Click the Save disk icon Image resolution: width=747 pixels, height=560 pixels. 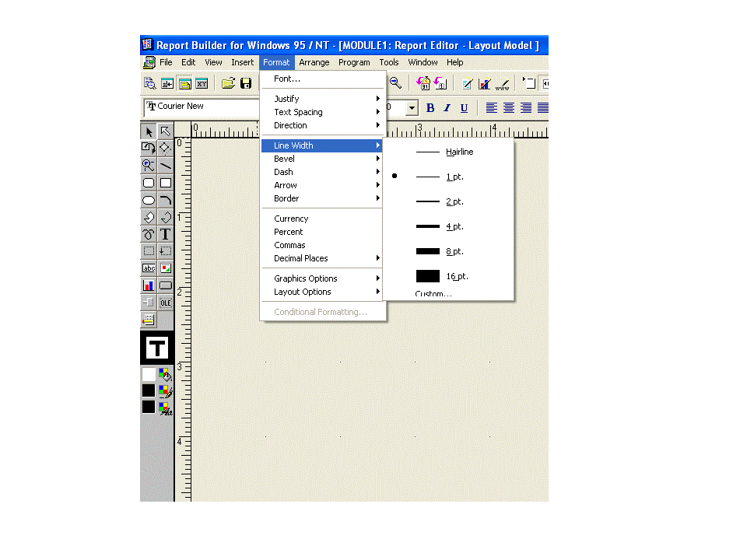point(246,83)
